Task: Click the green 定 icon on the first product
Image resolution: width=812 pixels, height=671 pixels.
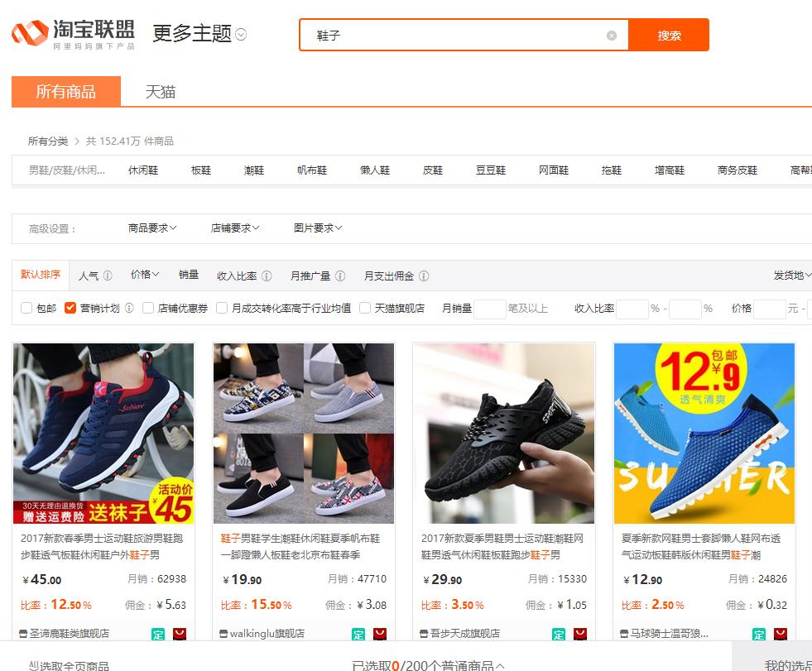Action: pos(157,632)
